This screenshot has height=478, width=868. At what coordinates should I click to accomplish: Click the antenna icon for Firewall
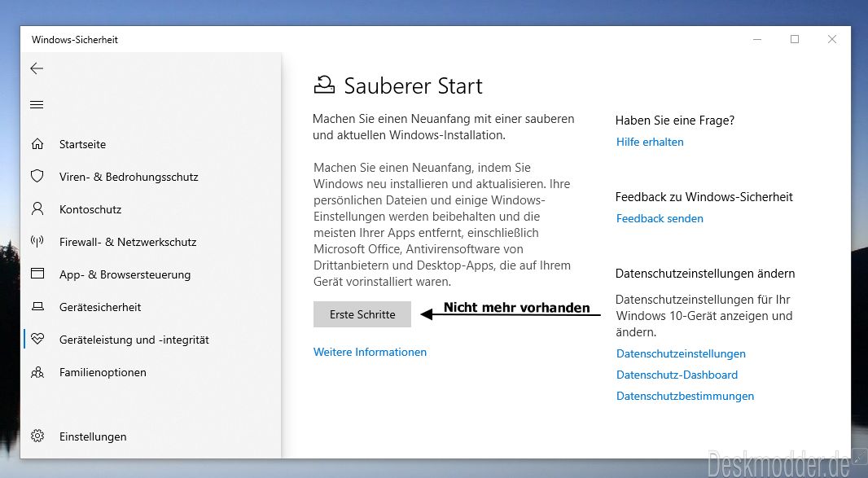pyautogui.click(x=37, y=242)
